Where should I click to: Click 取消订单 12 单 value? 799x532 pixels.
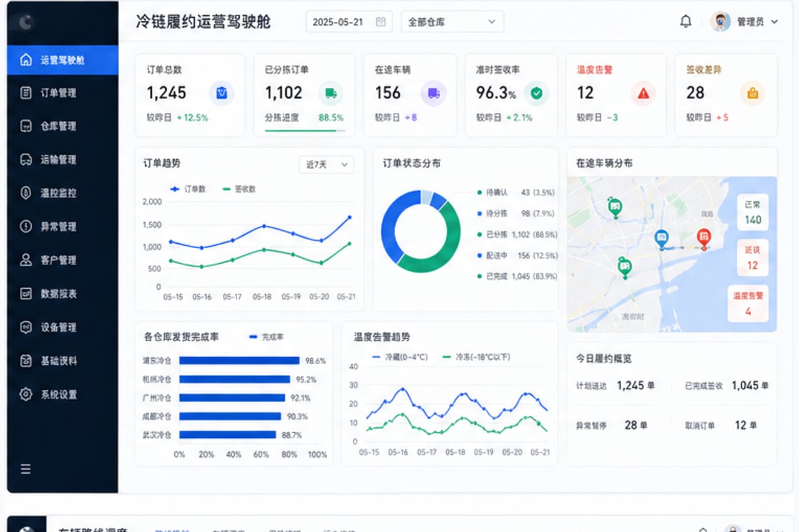[x=746, y=425]
